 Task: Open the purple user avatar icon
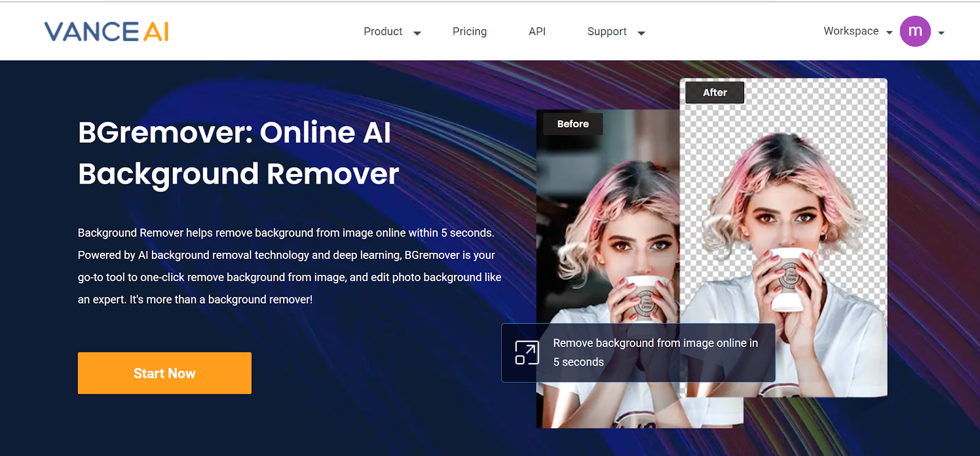point(915,31)
